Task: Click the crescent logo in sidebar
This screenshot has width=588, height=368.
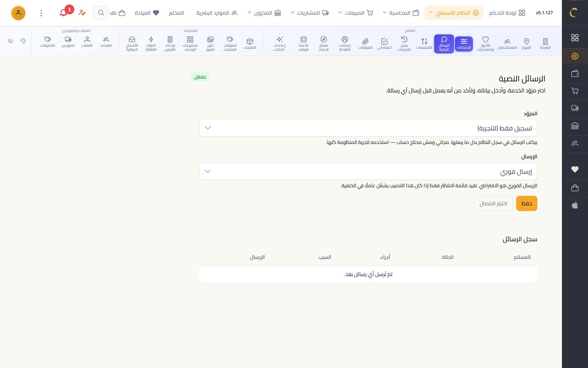Action: pos(574,13)
